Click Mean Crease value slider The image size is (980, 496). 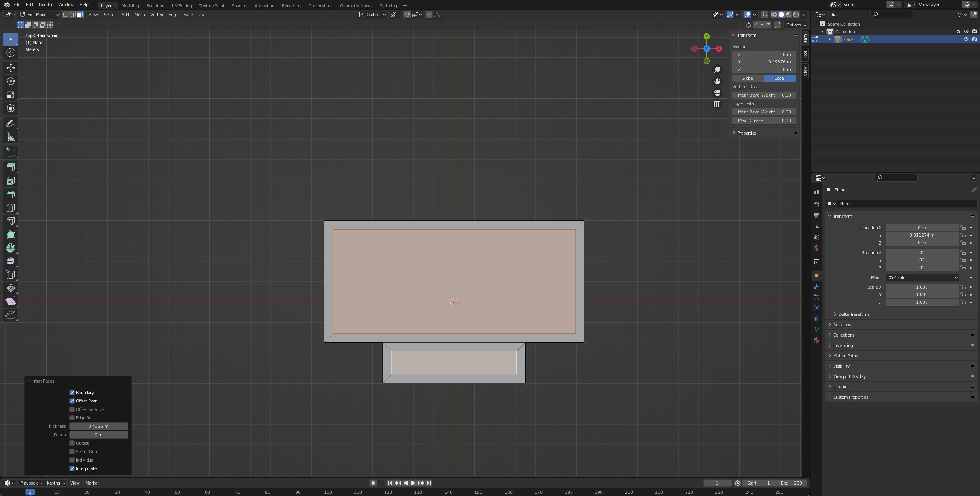click(764, 120)
